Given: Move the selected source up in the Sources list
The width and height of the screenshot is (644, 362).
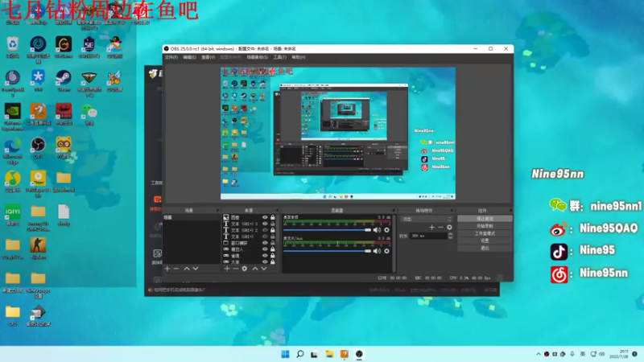Looking at the screenshot, I should point(254,269).
